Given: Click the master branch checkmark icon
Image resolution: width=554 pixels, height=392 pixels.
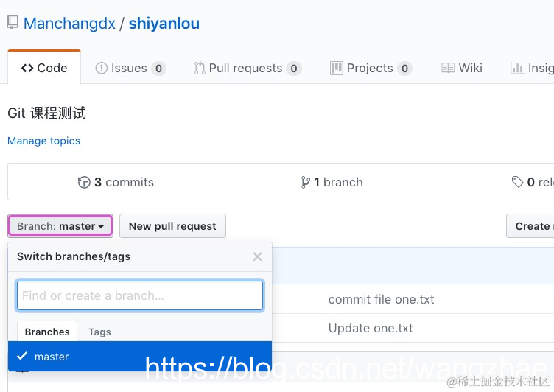Looking at the screenshot, I should [22, 356].
